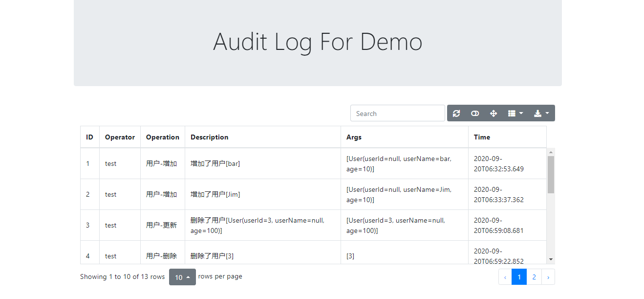The height and width of the screenshot is (299, 644).
Task: Open the record with ID 1
Action: tap(88, 163)
